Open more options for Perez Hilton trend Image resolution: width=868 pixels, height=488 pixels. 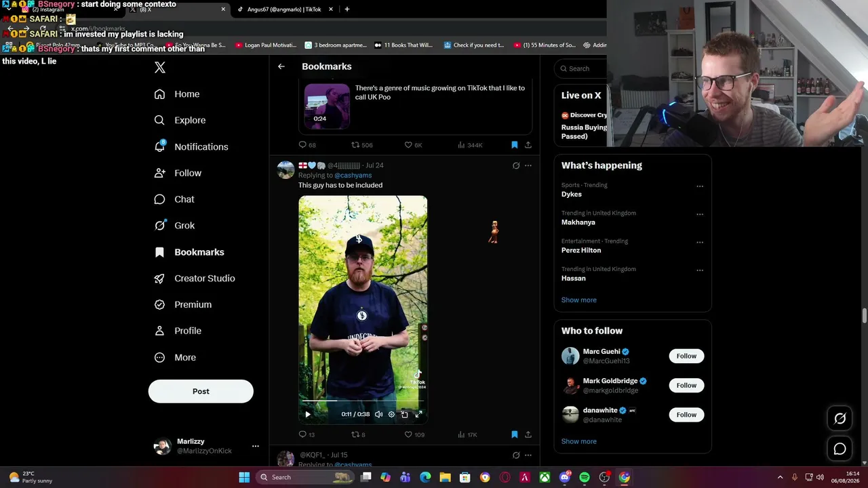coord(700,242)
